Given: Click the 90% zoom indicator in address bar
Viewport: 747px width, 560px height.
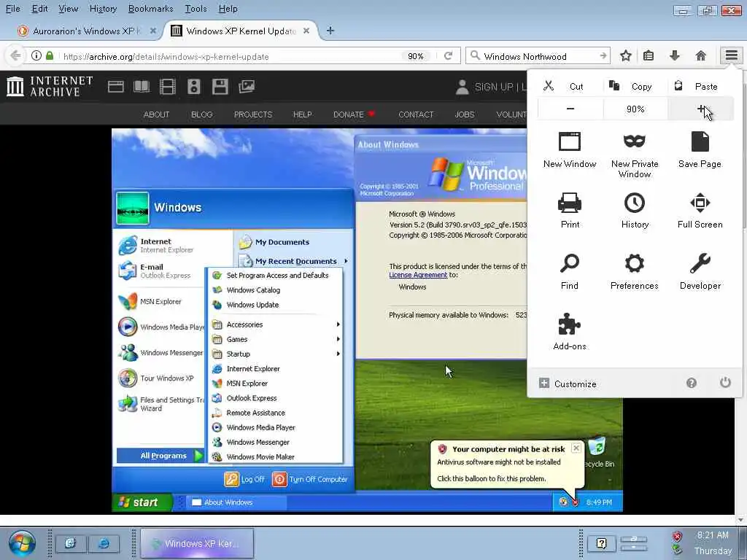Looking at the screenshot, I should click(x=415, y=56).
